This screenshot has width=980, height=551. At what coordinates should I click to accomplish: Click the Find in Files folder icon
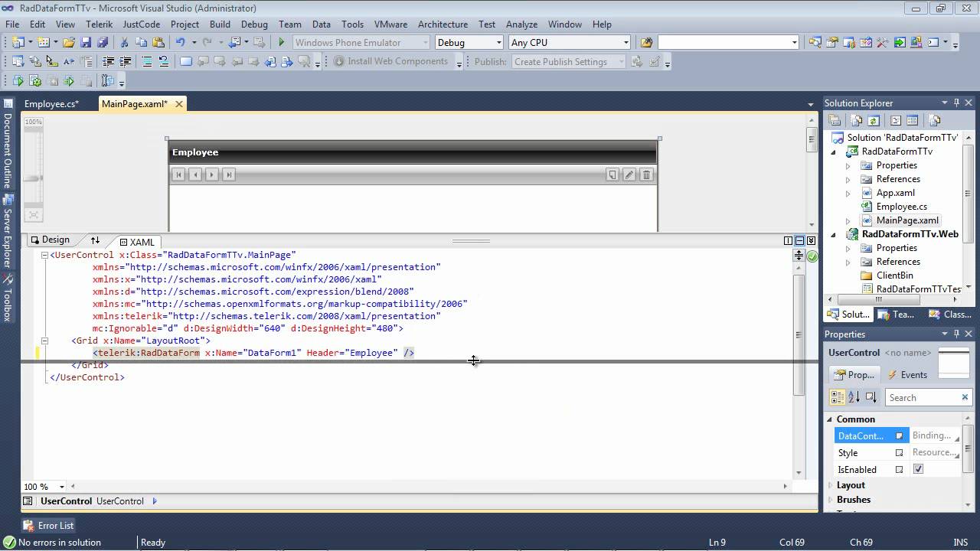tap(646, 43)
